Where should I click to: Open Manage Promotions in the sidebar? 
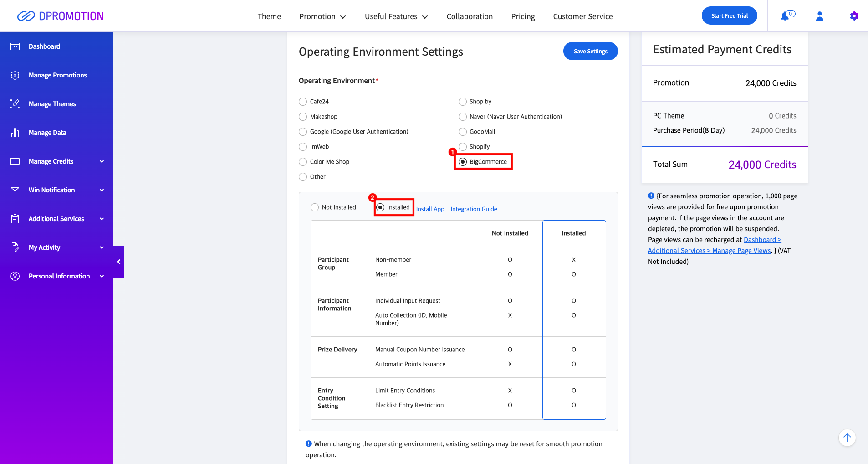pos(57,75)
